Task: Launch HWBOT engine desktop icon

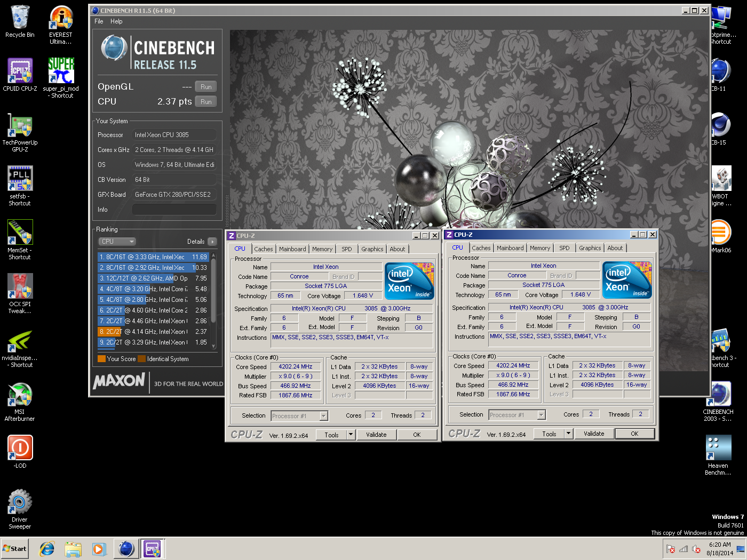Action: point(721,186)
